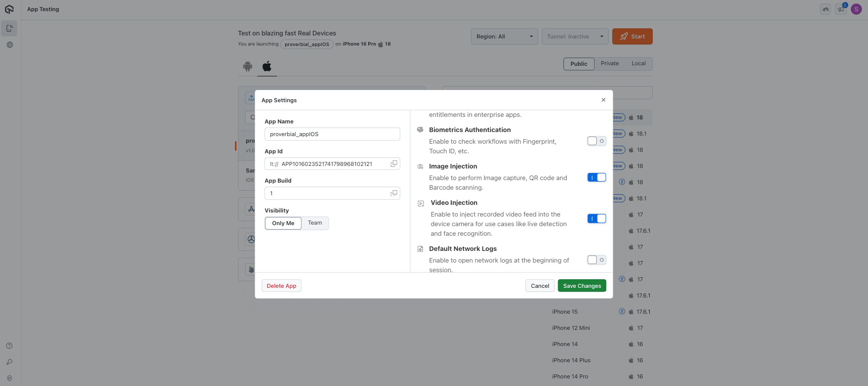This screenshot has width=868, height=386.
Task: Click the Delete App button
Action: 282,286
